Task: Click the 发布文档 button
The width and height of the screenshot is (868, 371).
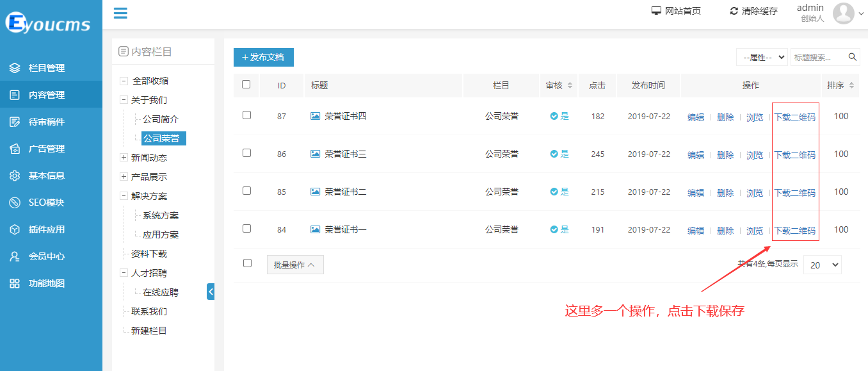Action: (264, 57)
